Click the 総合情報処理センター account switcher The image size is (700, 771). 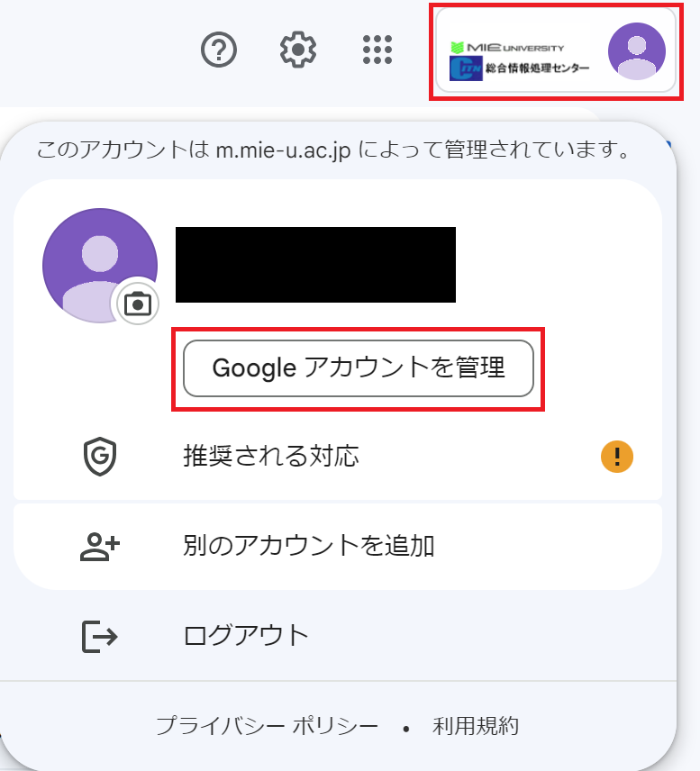556,50
